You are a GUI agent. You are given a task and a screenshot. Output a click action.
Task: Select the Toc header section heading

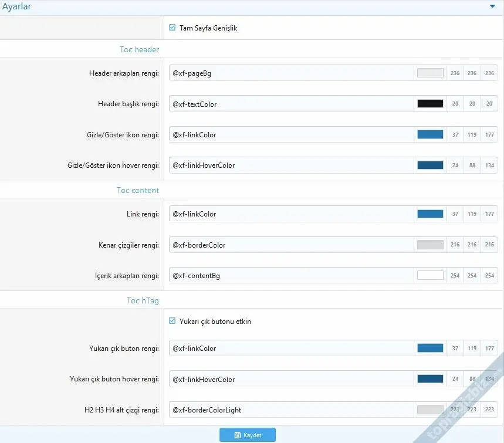click(x=138, y=49)
